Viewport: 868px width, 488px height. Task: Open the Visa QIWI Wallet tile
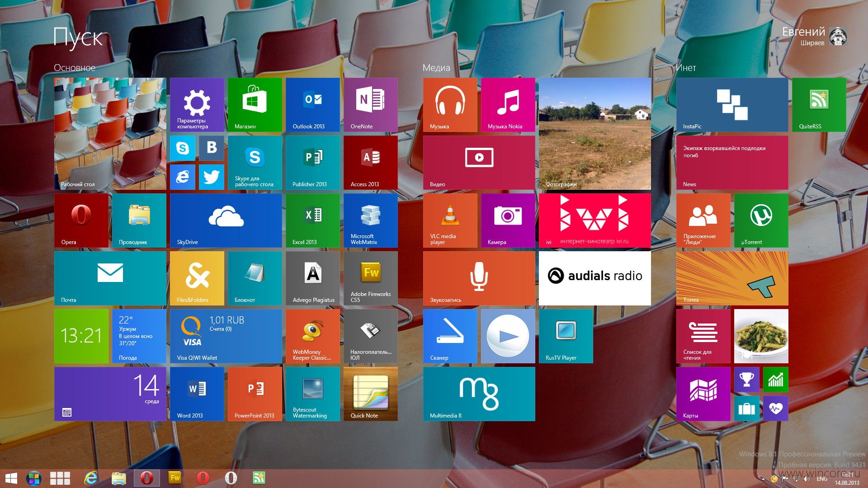(x=226, y=336)
